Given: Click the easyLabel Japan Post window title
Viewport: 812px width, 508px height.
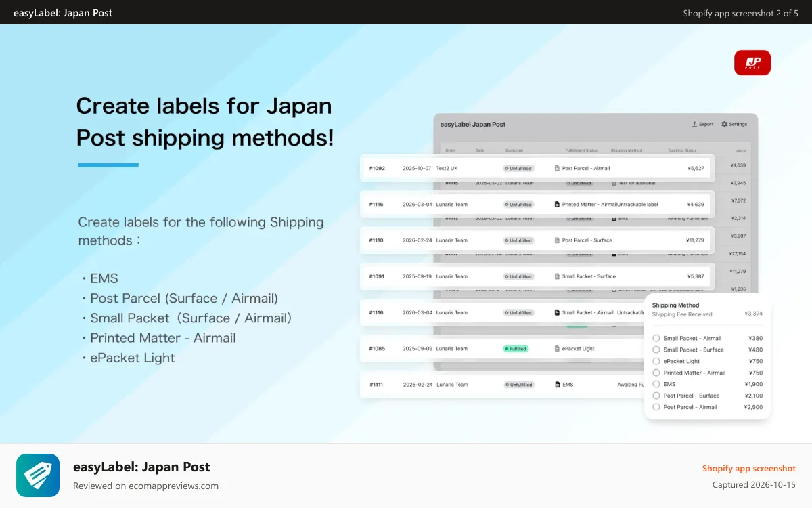Looking at the screenshot, I should coord(472,125).
